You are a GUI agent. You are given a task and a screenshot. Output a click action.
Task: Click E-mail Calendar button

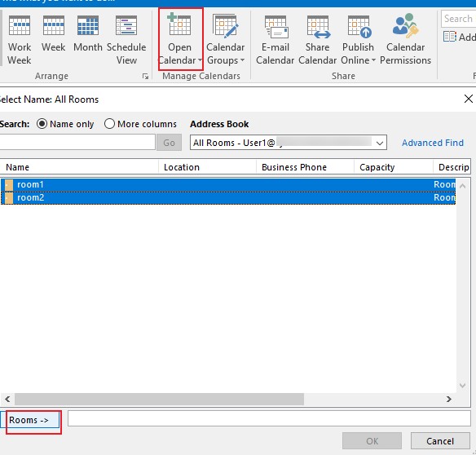coord(275,40)
